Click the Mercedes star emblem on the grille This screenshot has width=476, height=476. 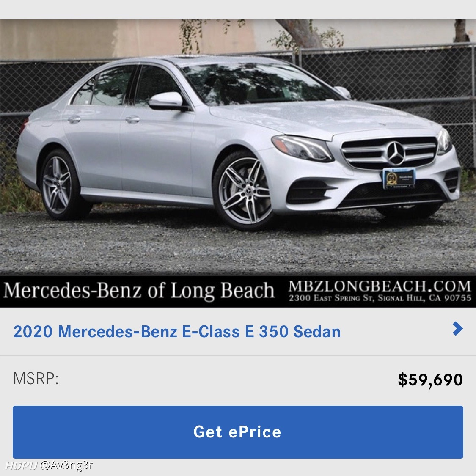(x=396, y=153)
